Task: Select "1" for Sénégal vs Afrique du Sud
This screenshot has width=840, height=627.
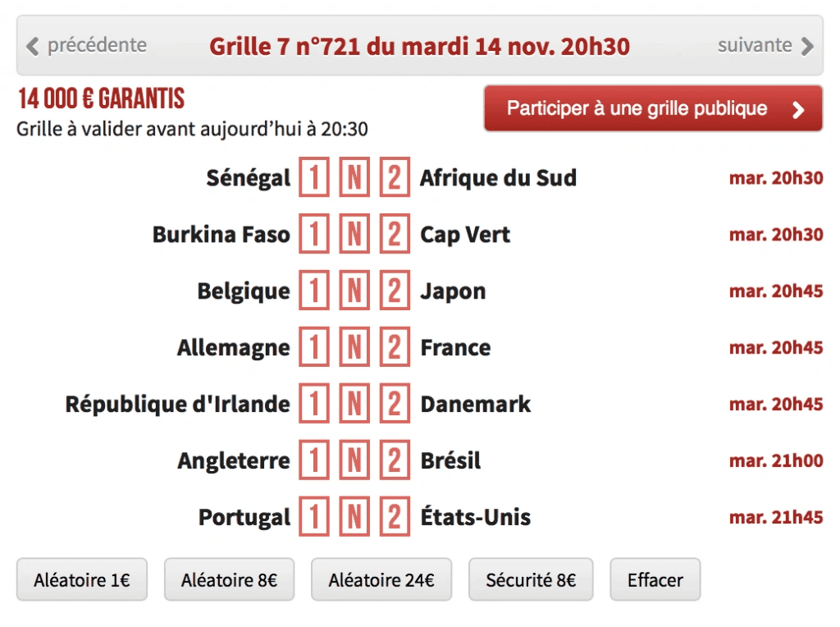Action: pos(313,177)
